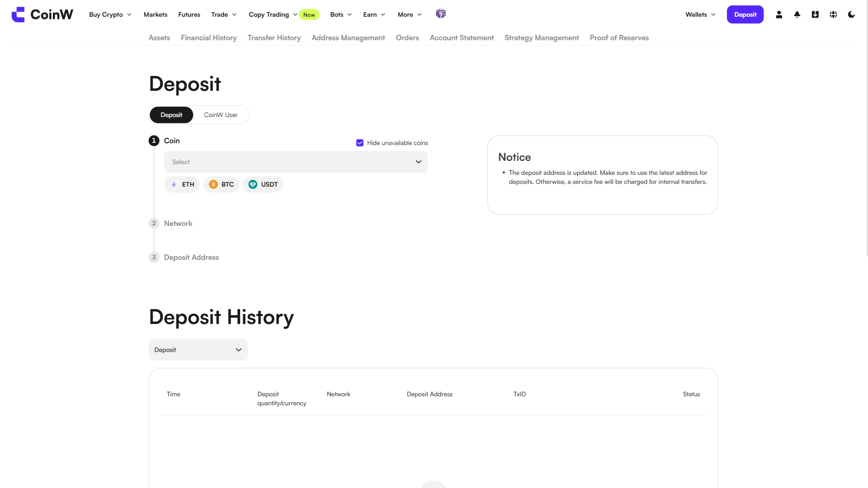868x488 pixels.
Task: Click the Notice heading
Action: tap(514, 157)
